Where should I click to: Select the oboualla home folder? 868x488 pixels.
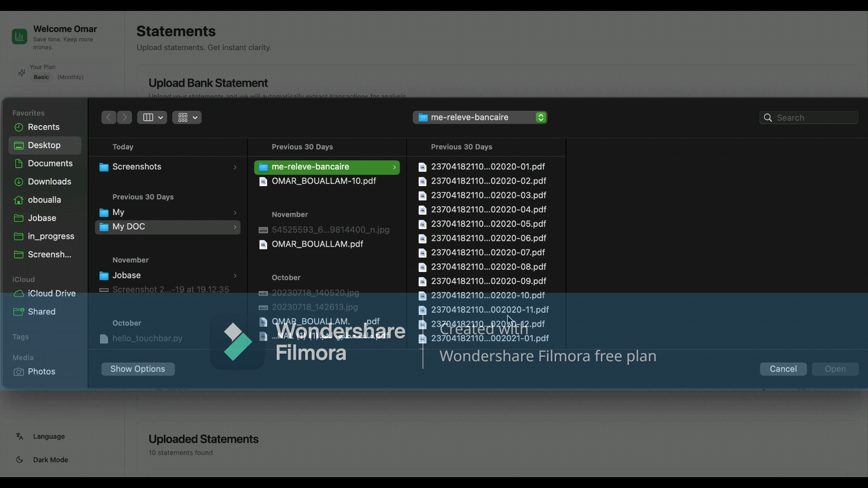point(44,200)
